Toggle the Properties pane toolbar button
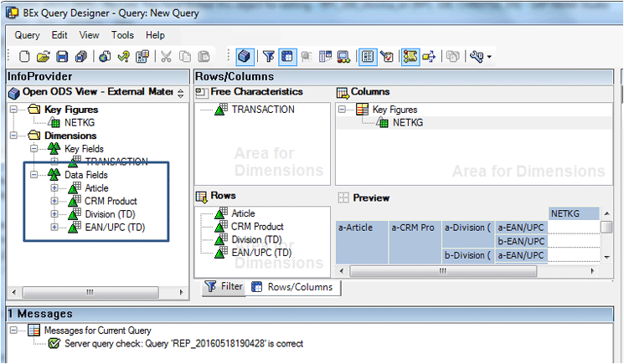This screenshot has height=364, width=624. (x=367, y=57)
